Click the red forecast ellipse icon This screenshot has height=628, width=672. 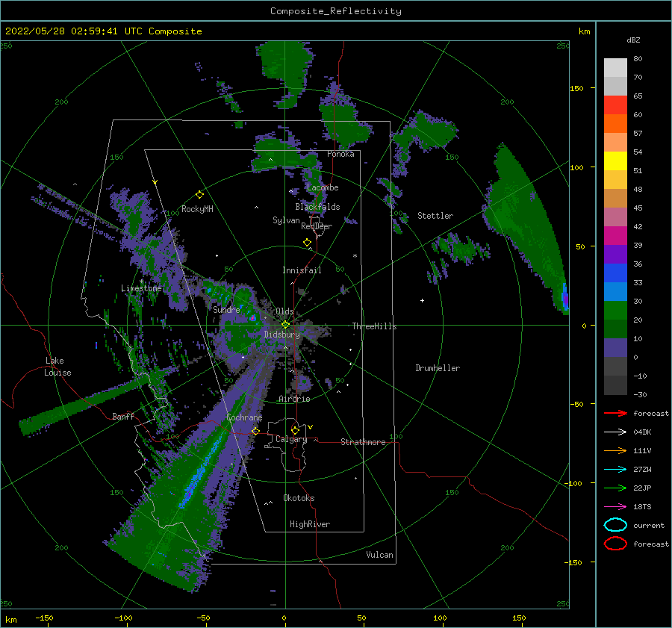615,544
